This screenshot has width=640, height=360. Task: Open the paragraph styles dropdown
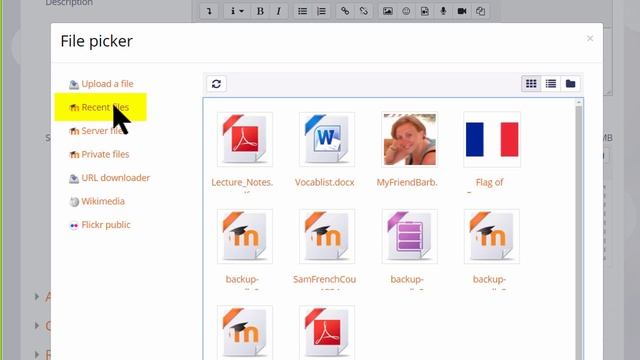tap(237, 11)
